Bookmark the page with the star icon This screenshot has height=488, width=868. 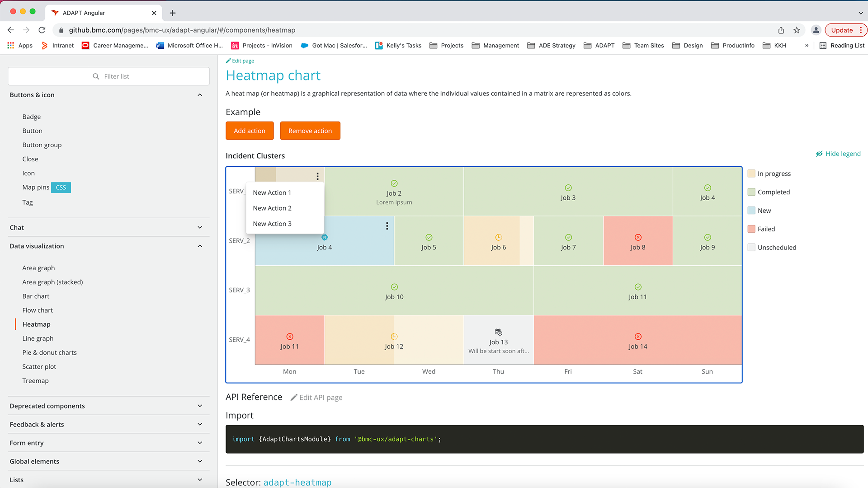pos(797,30)
